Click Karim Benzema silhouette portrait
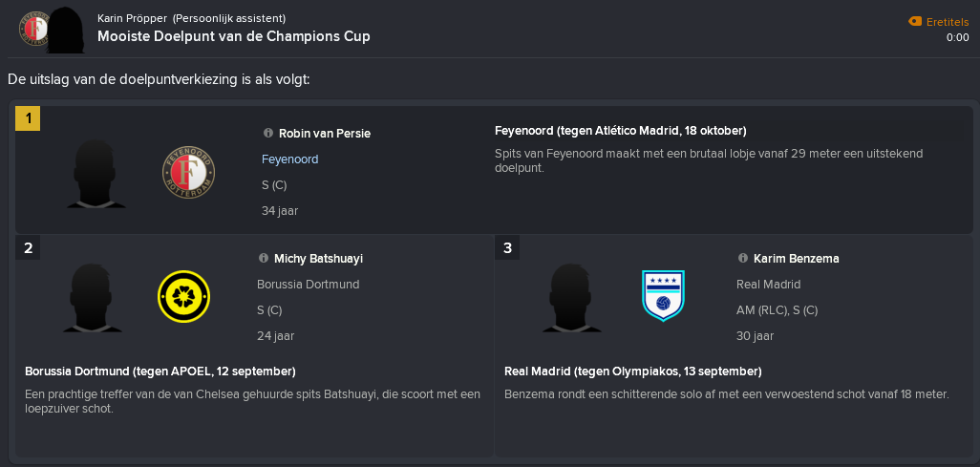This screenshot has width=980, height=467. [x=570, y=298]
